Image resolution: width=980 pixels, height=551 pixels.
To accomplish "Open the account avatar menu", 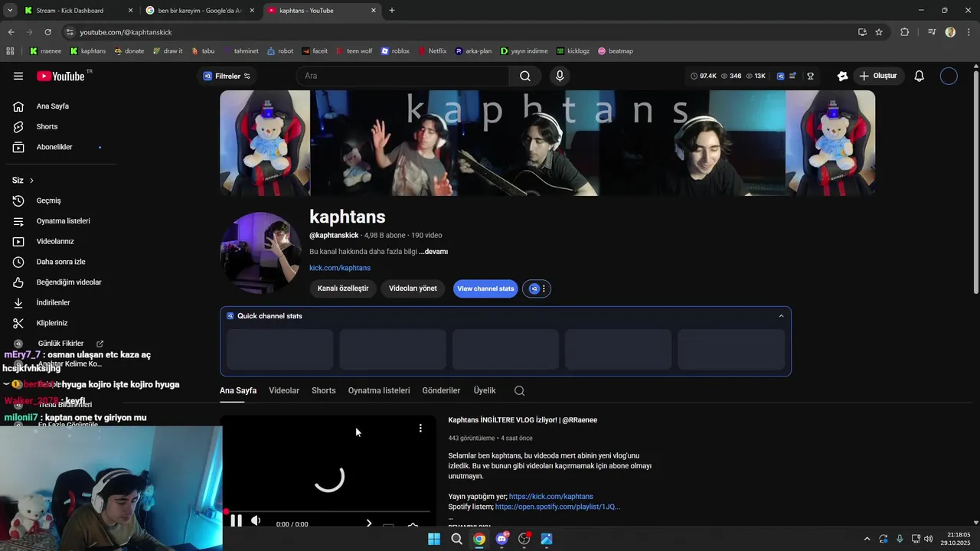I will tap(949, 76).
